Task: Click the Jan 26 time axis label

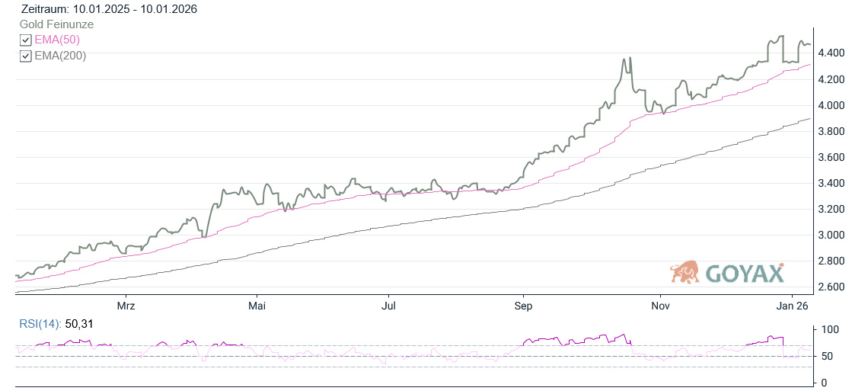Action: click(792, 306)
